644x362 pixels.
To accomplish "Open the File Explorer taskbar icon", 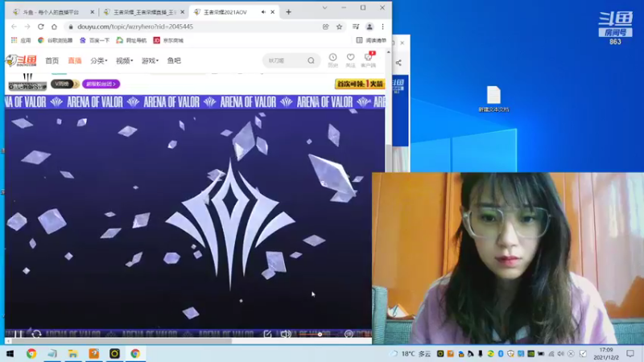I will click(x=73, y=353).
